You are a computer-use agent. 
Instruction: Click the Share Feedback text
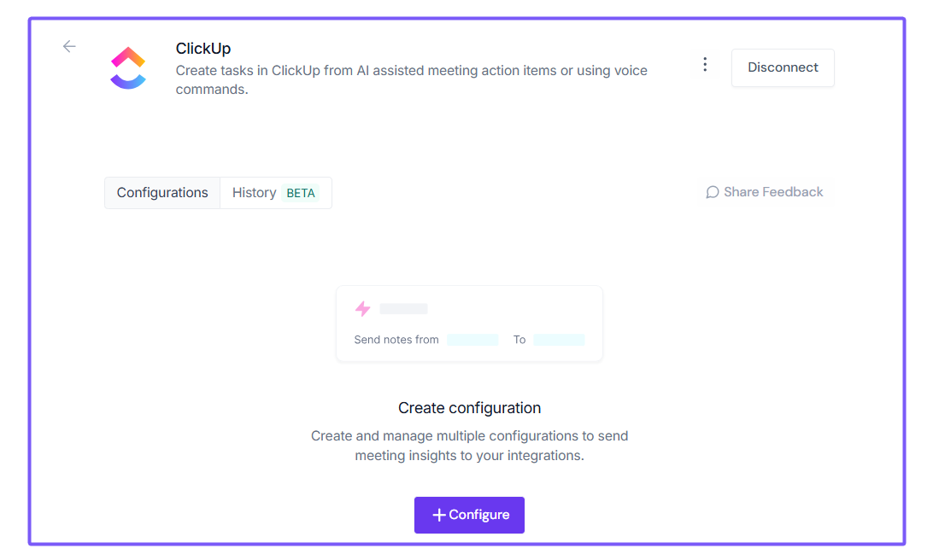773,192
